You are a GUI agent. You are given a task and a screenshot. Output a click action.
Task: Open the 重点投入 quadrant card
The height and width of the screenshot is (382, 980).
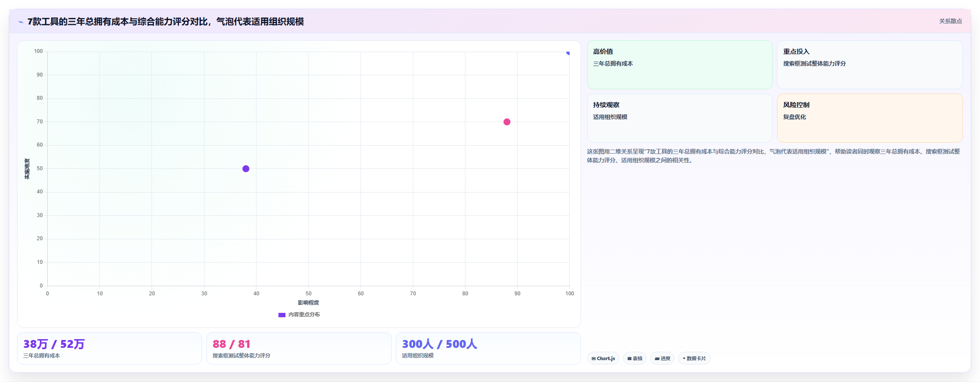pos(870,65)
